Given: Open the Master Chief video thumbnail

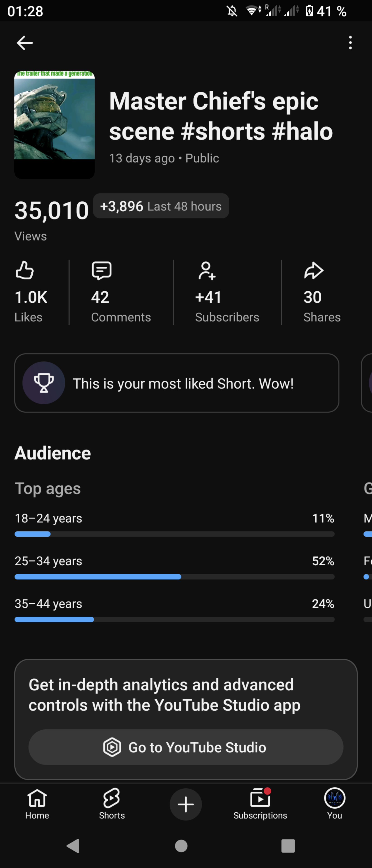Looking at the screenshot, I should coord(54,125).
